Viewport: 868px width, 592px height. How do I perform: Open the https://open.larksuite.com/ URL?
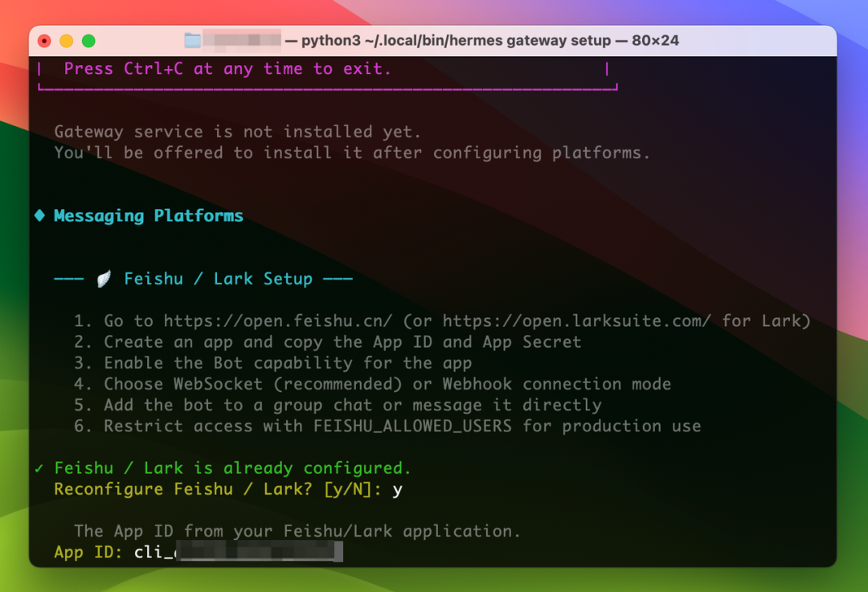pos(576,320)
